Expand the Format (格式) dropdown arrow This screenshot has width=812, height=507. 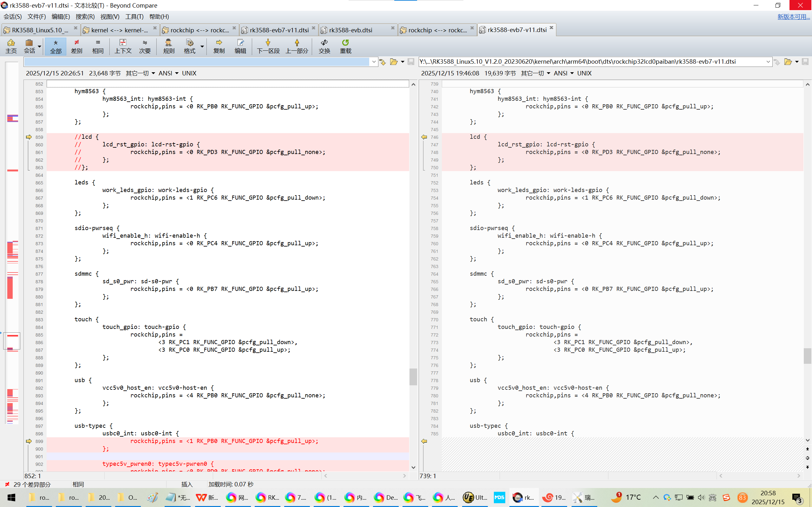click(202, 46)
